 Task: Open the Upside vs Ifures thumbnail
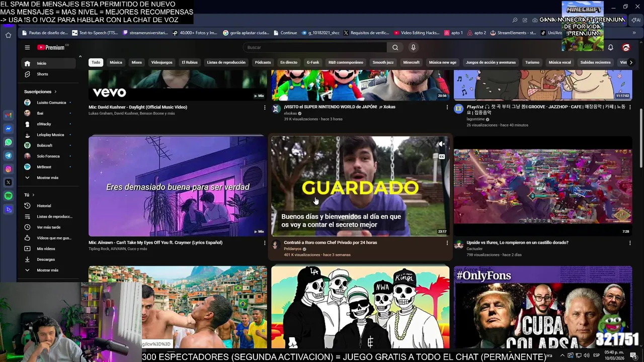click(x=543, y=186)
